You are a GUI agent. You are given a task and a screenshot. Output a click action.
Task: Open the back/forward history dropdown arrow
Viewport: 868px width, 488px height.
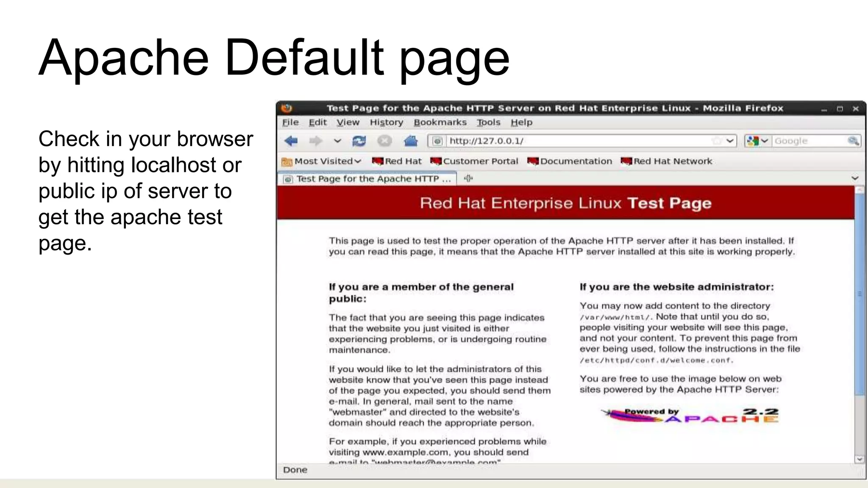click(337, 141)
